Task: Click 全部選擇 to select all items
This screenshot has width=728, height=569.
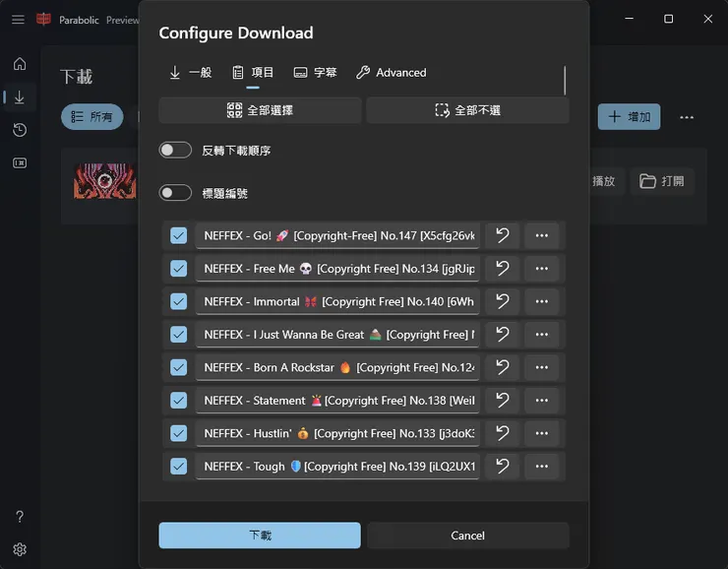Action: (260, 110)
